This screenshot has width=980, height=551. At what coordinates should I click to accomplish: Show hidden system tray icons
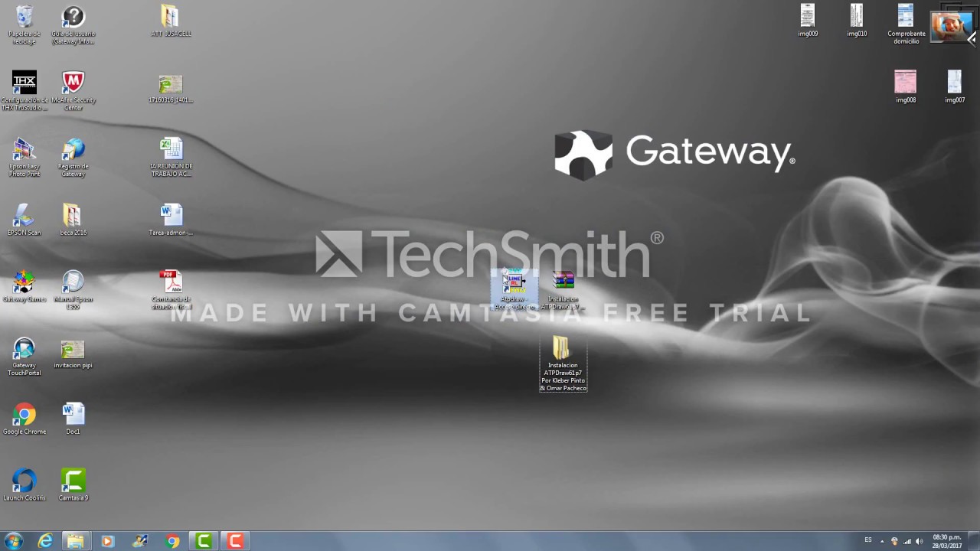coord(882,541)
